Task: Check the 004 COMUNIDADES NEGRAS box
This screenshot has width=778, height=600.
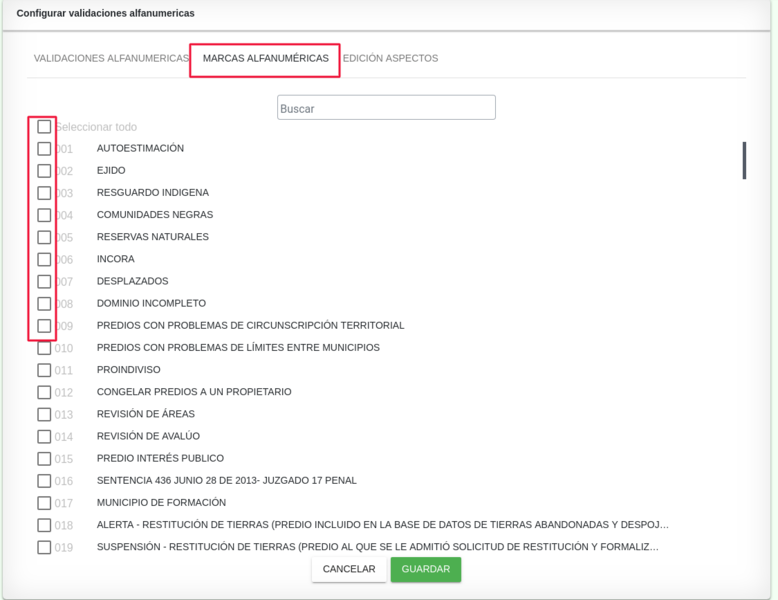Action: pyautogui.click(x=44, y=215)
